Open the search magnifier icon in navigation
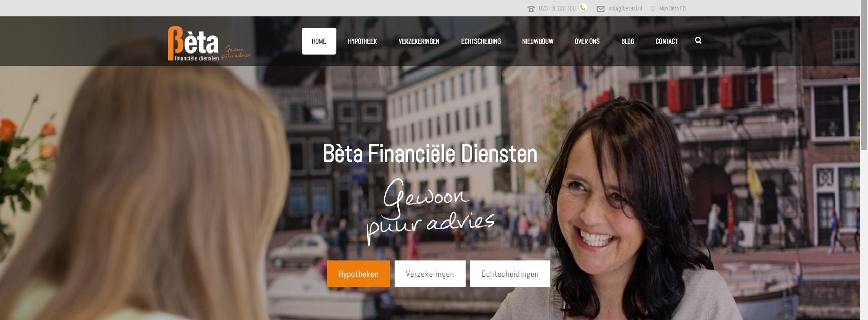The height and width of the screenshot is (320, 868). pos(698,40)
